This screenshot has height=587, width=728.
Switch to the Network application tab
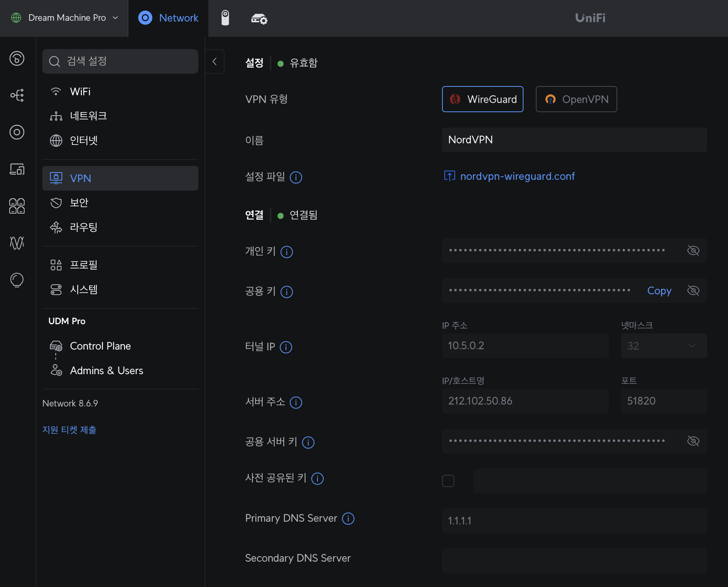tap(168, 18)
